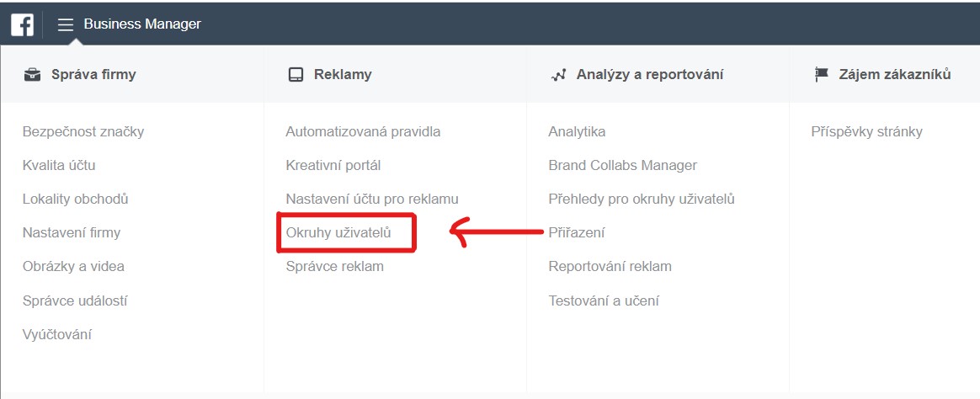The image size is (980, 399).
Task: Open Automatizovaná pravidla
Action: pyautogui.click(x=363, y=132)
